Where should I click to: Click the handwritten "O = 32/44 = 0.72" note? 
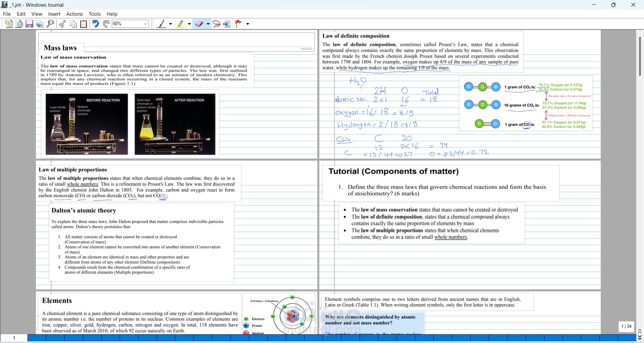point(459,153)
